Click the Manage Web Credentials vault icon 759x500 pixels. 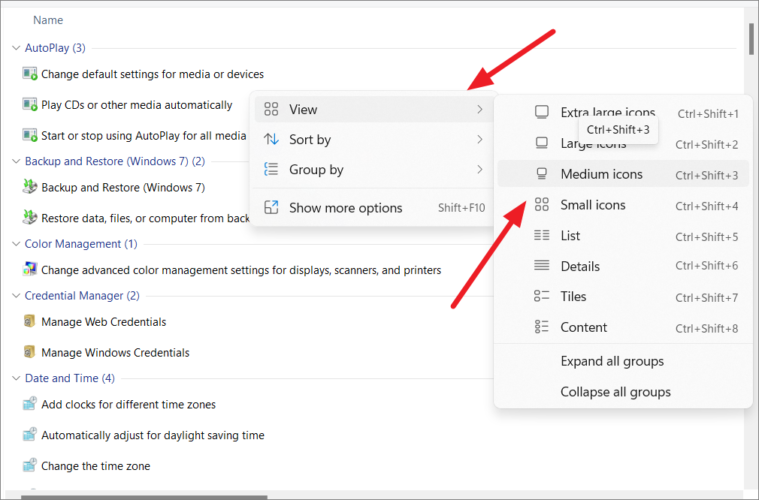tap(30, 321)
